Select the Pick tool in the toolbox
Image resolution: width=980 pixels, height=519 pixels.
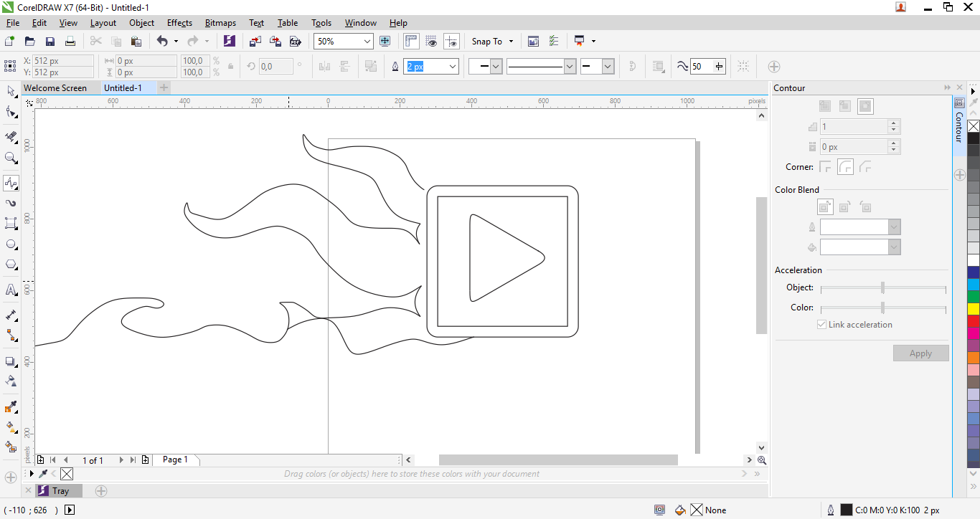[11, 91]
